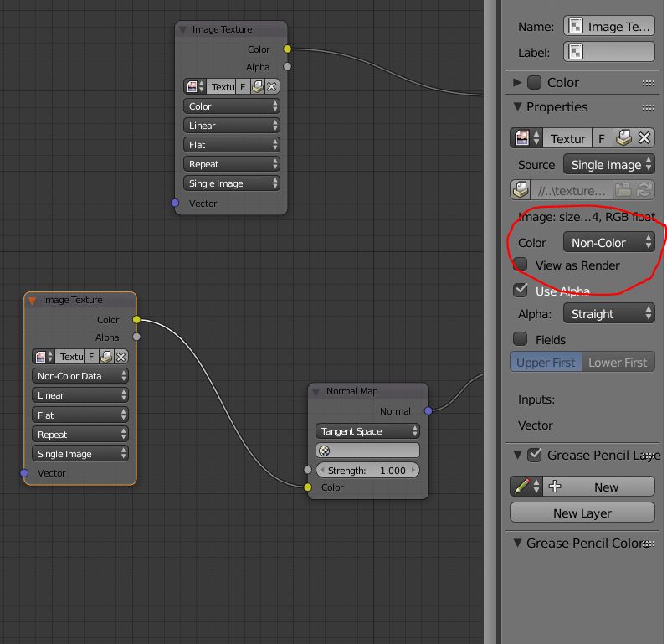Unlink image X in top Image Texture node

272,86
